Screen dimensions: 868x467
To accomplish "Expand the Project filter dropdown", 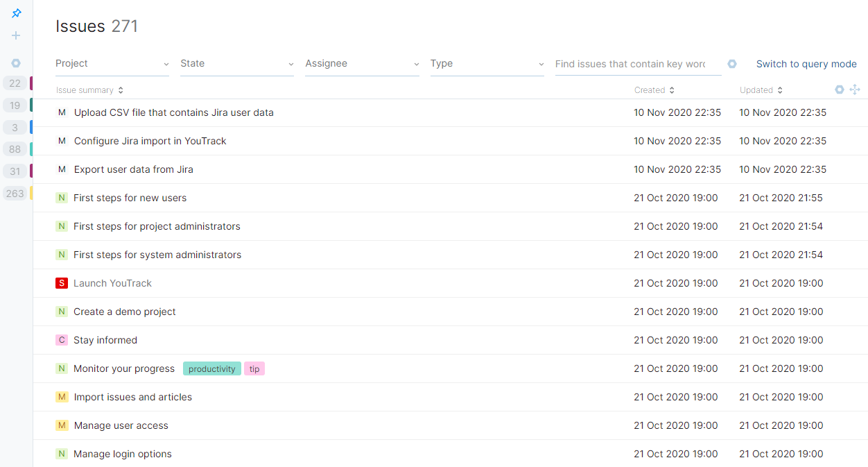I will pyautogui.click(x=112, y=64).
